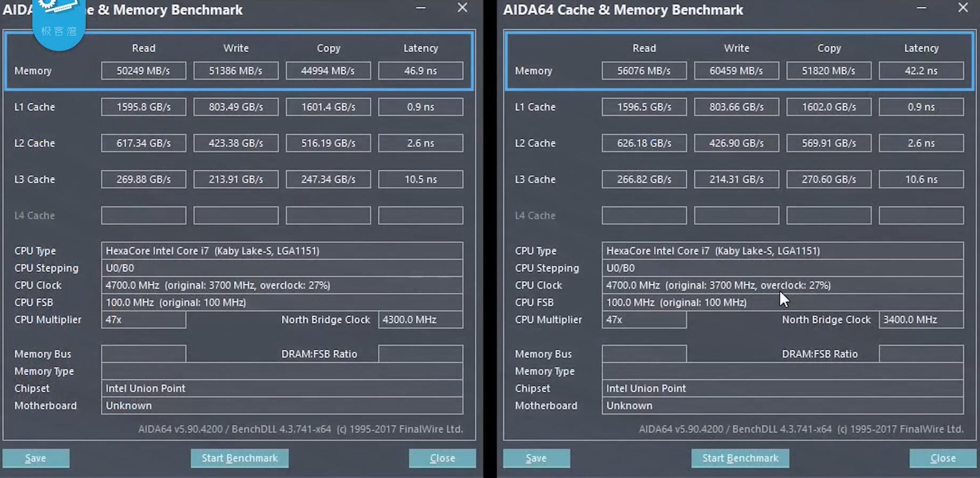This screenshot has width=980, height=478.
Task: Minimize the left AIDA64 window
Action: coord(421,8)
